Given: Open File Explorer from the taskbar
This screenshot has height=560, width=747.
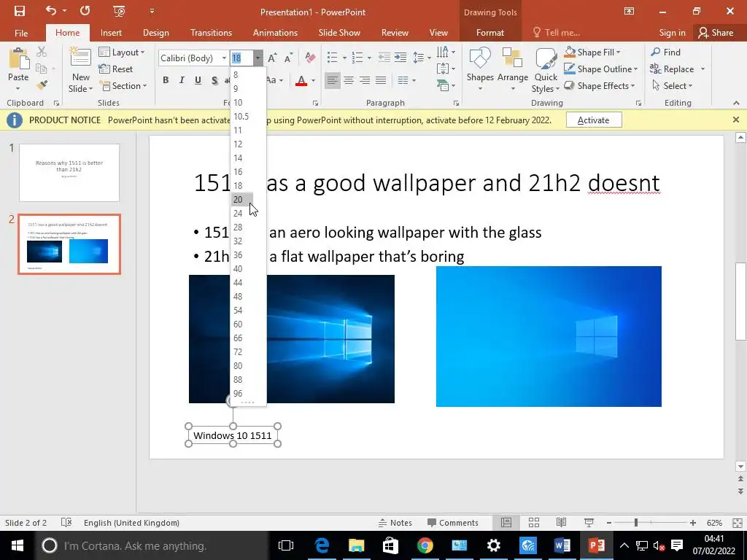Looking at the screenshot, I should pyautogui.click(x=356, y=545).
